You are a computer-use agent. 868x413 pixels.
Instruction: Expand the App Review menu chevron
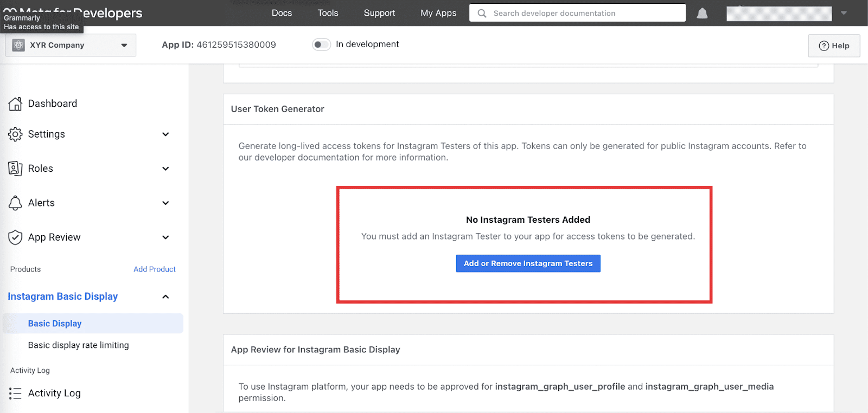(x=165, y=237)
